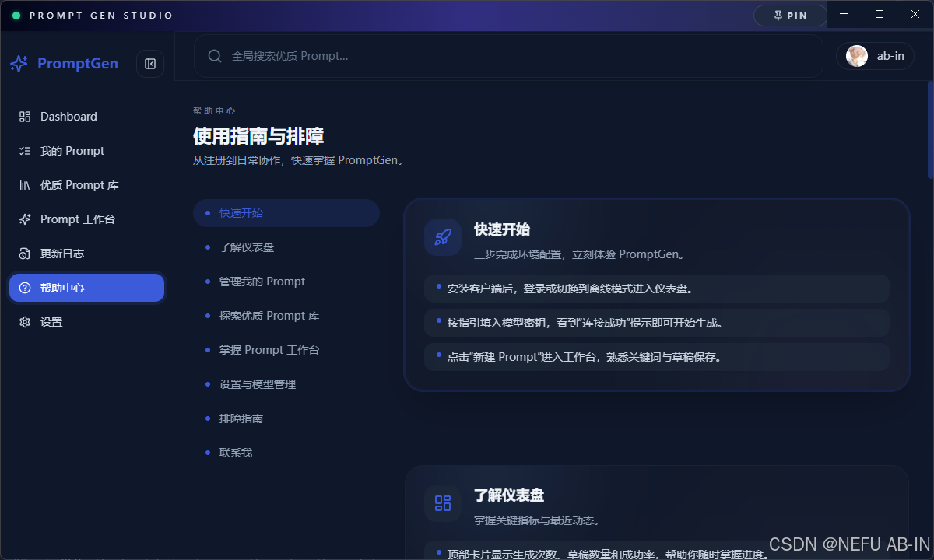Click the green status dot in title bar
934x560 pixels.
[16, 16]
